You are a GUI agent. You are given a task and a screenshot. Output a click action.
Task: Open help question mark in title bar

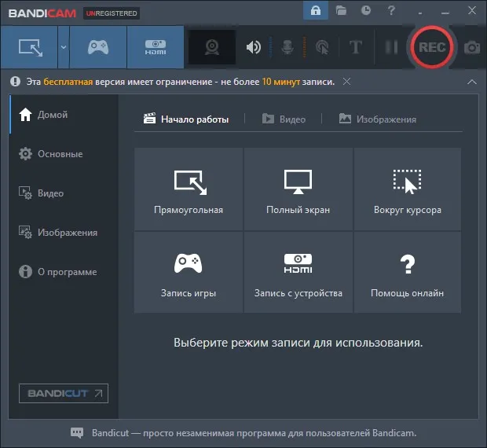coord(391,10)
